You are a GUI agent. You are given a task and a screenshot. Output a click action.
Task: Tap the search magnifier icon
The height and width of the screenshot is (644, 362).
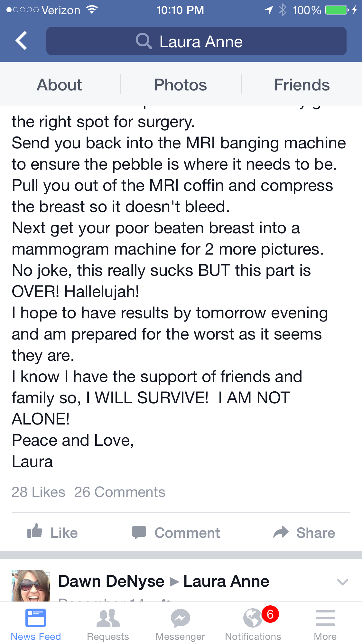144,41
